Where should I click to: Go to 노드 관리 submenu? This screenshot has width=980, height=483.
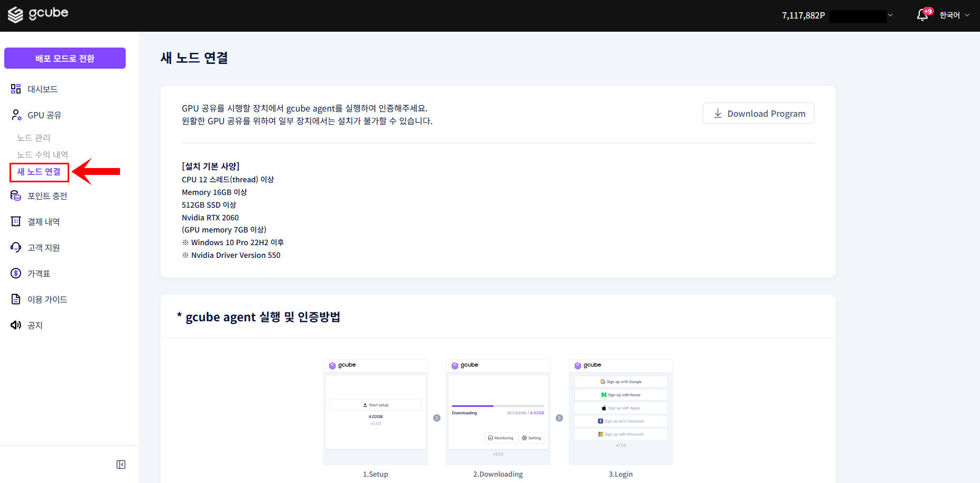[x=33, y=137]
